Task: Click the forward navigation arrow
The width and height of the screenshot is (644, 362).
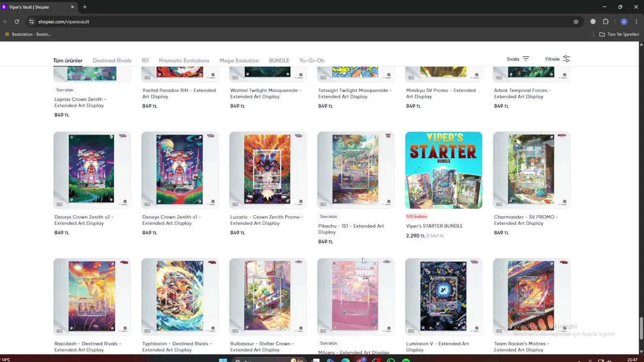Action: pos(5,22)
